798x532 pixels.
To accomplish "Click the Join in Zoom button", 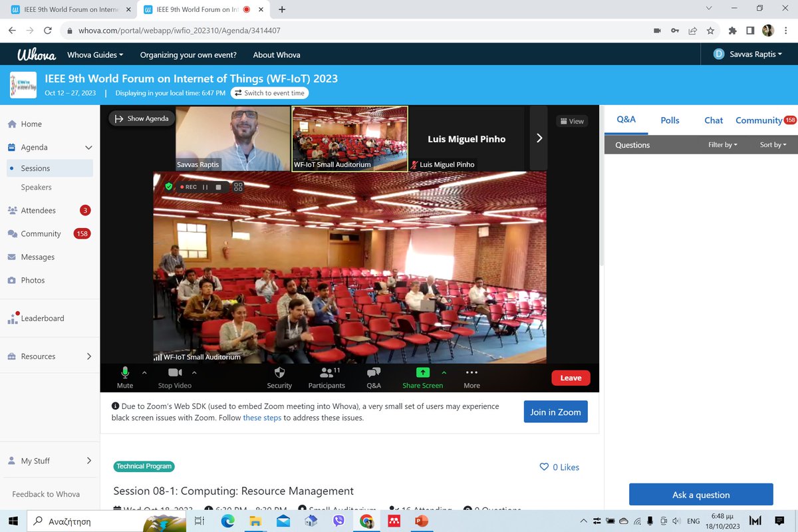I will point(555,412).
